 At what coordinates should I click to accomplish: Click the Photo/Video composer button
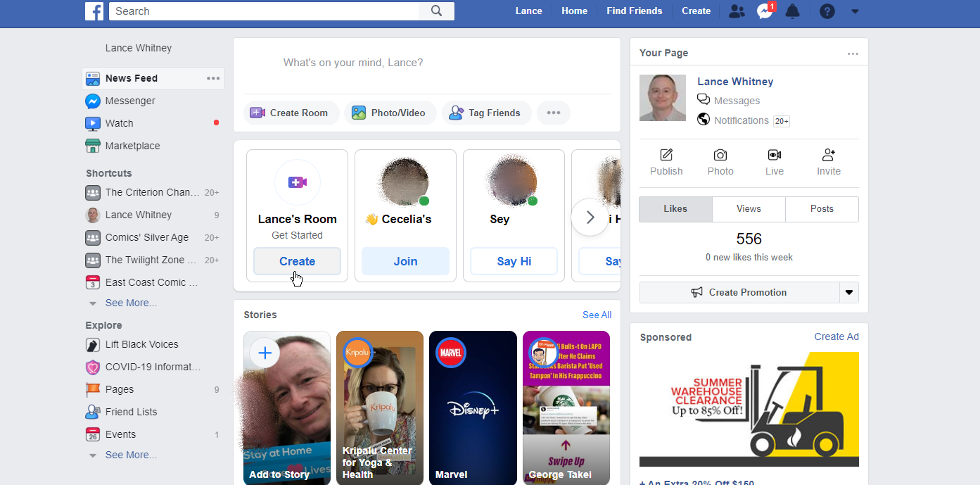pyautogui.click(x=390, y=113)
